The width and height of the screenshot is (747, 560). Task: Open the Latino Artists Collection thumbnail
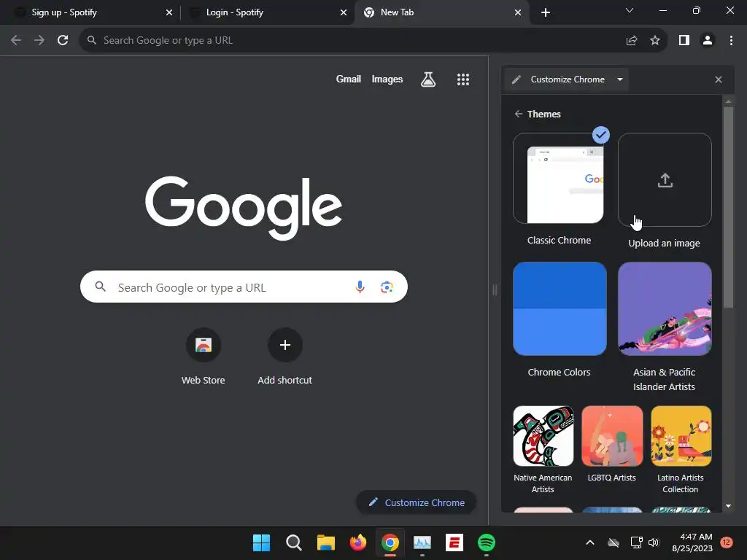[x=681, y=436]
